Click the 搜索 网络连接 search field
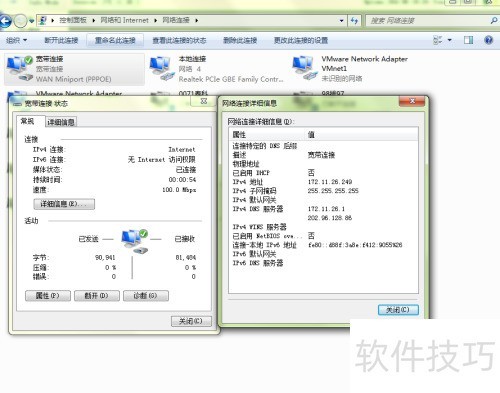The width and height of the screenshot is (500, 393). click(428, 21)
